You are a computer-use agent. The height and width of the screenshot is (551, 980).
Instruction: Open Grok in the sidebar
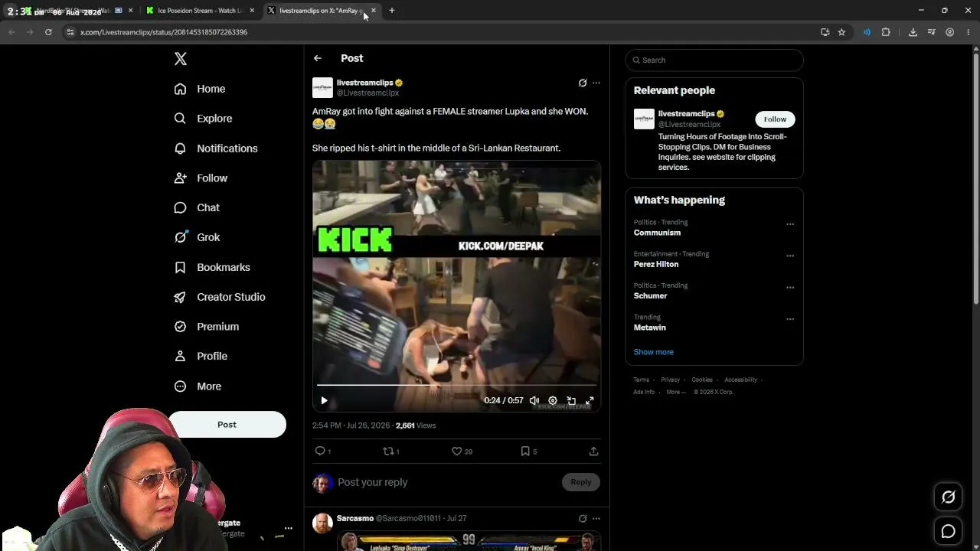pyautogui.click(x=197, y=237)
